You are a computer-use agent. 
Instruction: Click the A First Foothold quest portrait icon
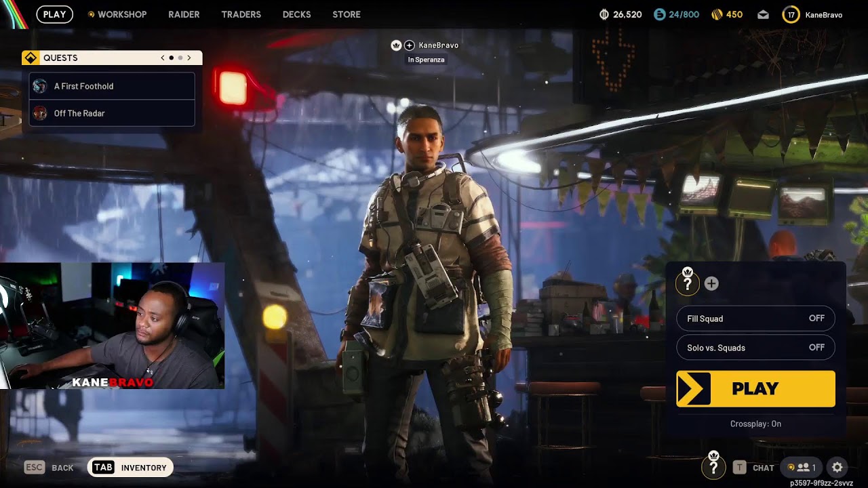pos(40,86)
